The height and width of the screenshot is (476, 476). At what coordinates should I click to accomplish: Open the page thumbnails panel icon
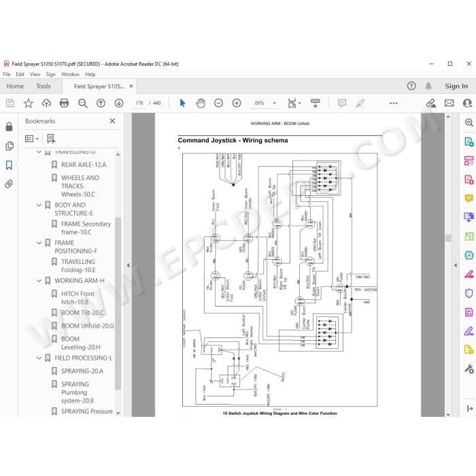tap(10, 146)
